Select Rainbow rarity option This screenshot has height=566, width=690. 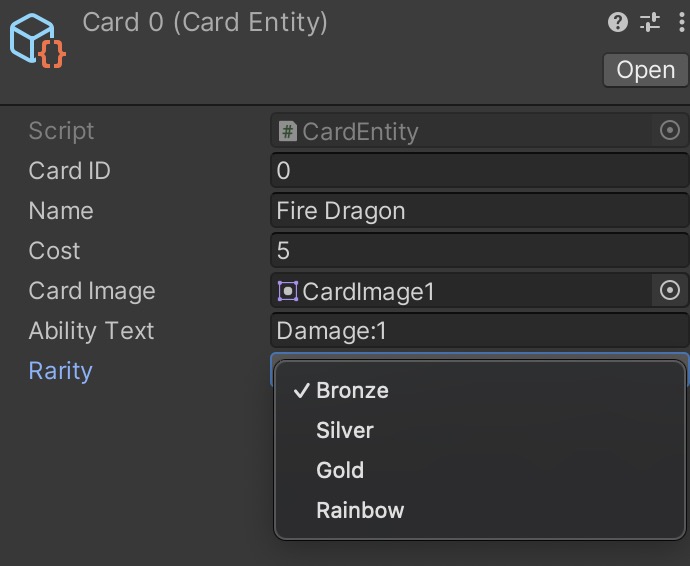coord(360,510)
